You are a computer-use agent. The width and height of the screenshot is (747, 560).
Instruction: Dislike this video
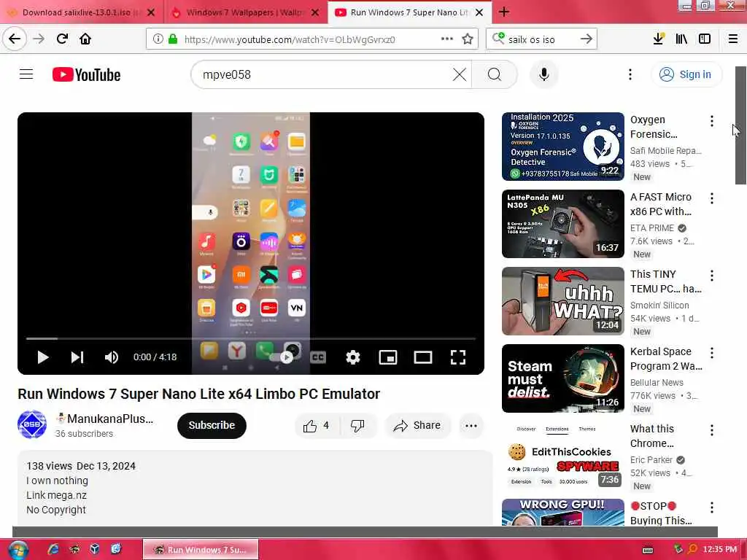tap(357, 425)
